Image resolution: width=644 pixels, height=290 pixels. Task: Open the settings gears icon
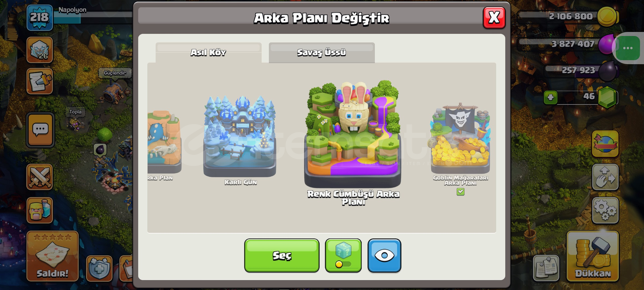point(605,210)
